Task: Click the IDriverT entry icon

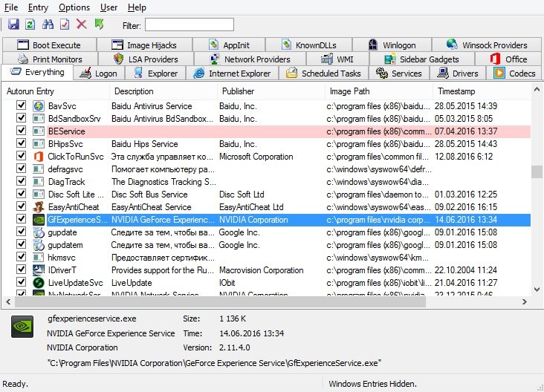Action: [x=39, y=270]
